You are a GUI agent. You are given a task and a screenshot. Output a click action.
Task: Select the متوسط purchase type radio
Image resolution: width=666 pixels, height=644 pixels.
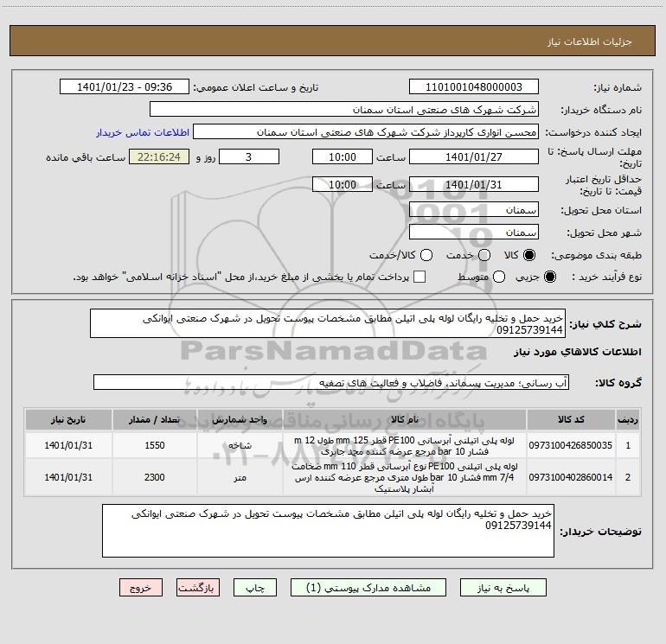(499, 277)
